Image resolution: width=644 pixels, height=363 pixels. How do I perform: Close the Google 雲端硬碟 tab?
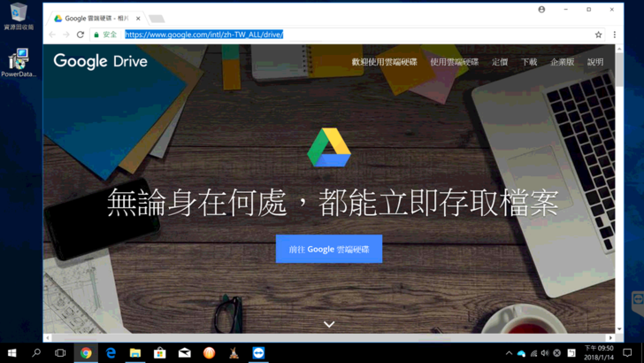[x=138, y=19]
